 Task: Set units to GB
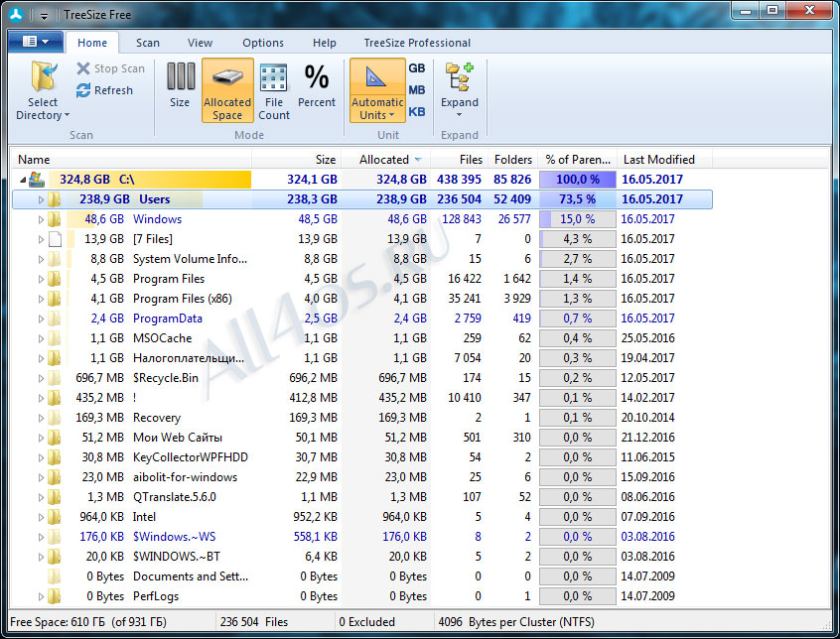pos(417,67)
